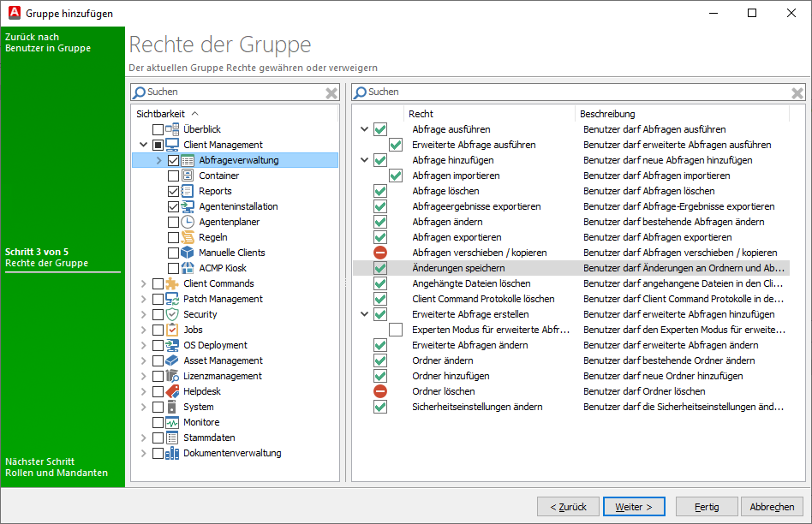Click the Sichtbarkeit column header
Image resolution: width=812 pixels, height=524 pixels.
163,113
